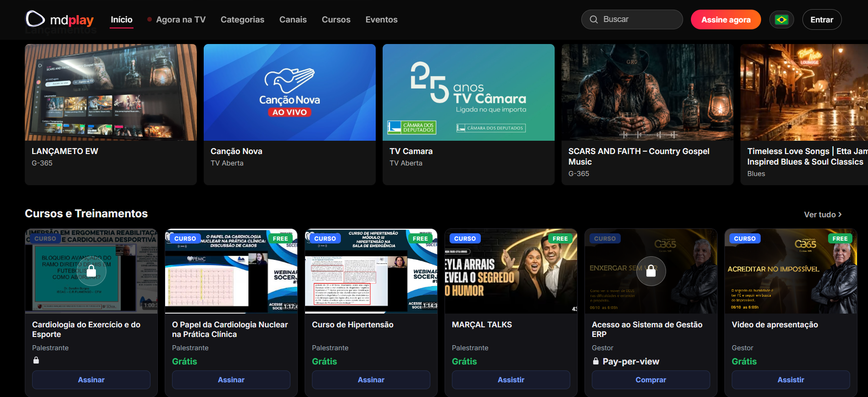
Task: Navigate to Canais
Action: [x=293, y=20]
